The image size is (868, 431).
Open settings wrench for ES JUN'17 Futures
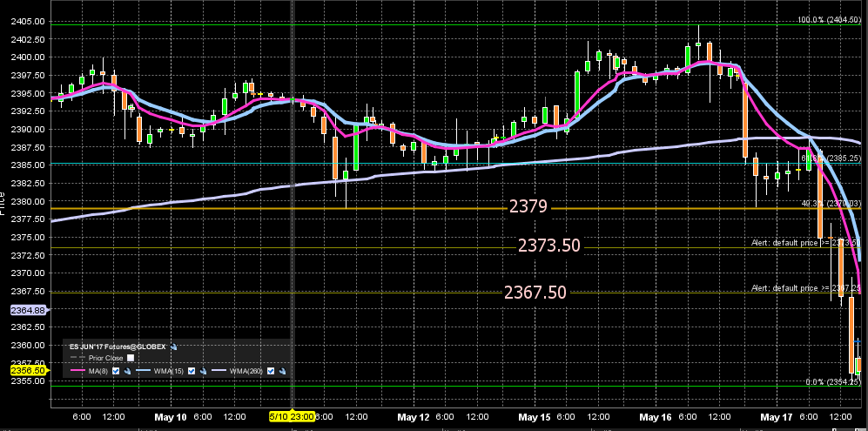(x=173, y=347)
